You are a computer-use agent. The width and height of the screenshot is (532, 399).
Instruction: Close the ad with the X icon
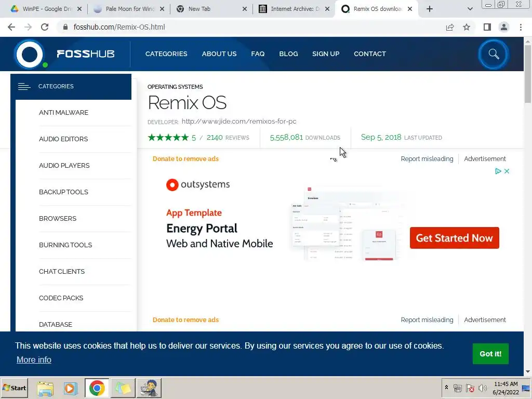507,171
